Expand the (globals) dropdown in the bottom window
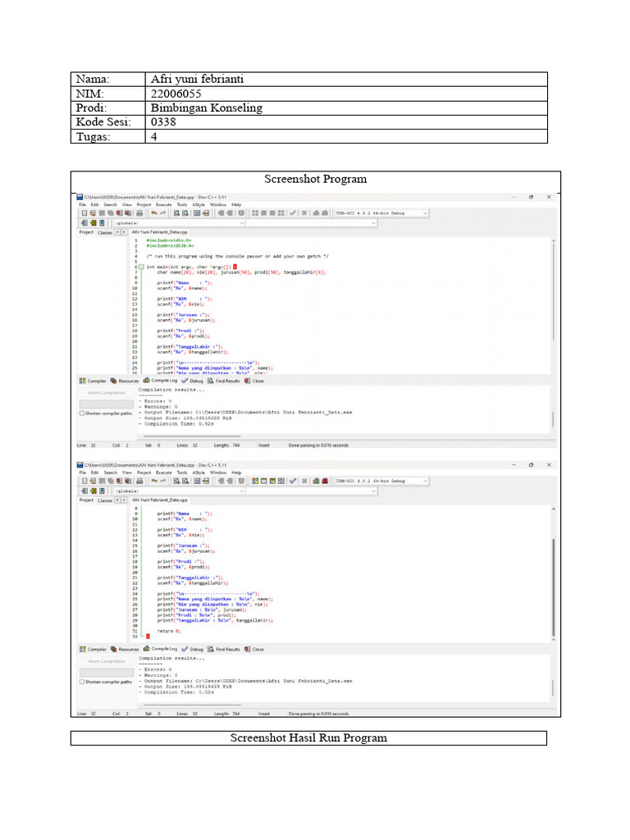Image resolution: width=630 pixels, height=840 pixels. pos(179,491)
